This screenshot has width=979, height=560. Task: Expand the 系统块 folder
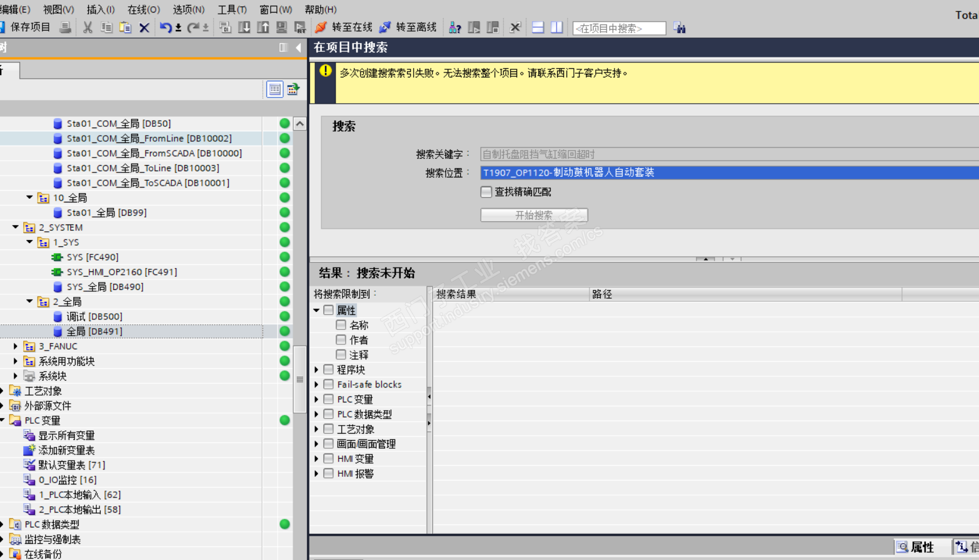16,376
